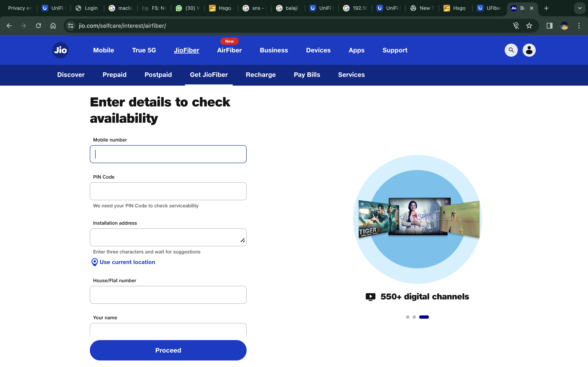Click the user profile avatar icon
This screenshot has width=588, height=367.
click(x=529, y=50)
